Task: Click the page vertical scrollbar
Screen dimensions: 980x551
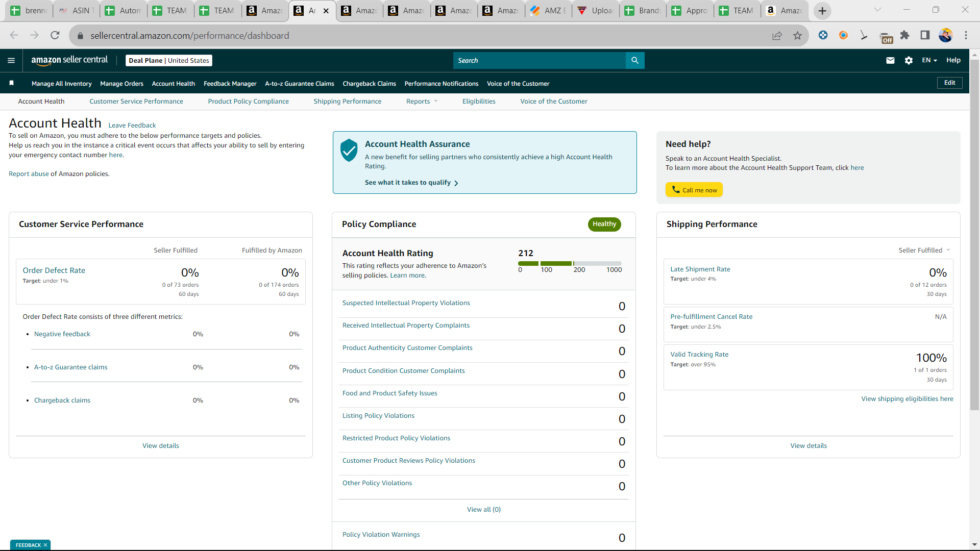Action: point(974,235)
